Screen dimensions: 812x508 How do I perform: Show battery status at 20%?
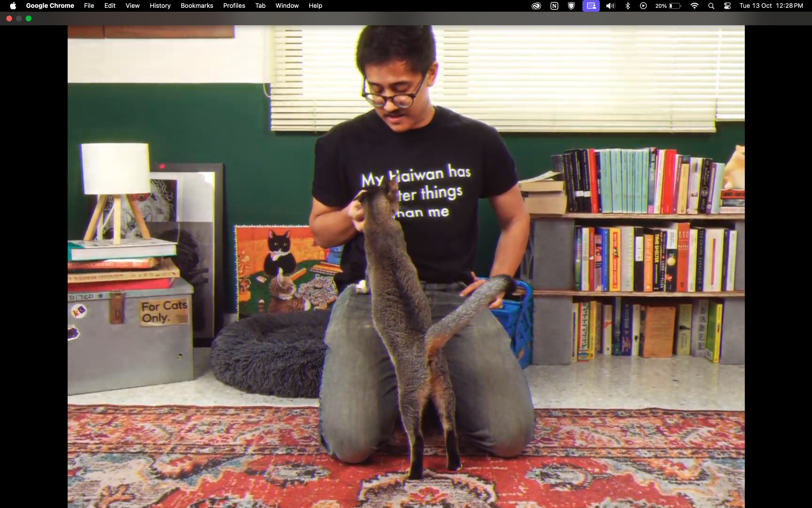pyautogui.click(x=668, y=6)
